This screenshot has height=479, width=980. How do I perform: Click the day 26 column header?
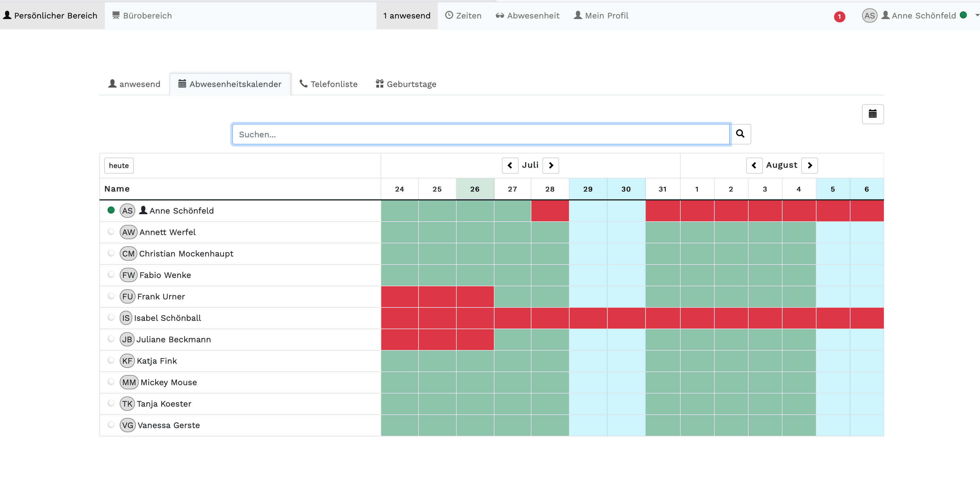pyautogui.click(x=475, y=189)
